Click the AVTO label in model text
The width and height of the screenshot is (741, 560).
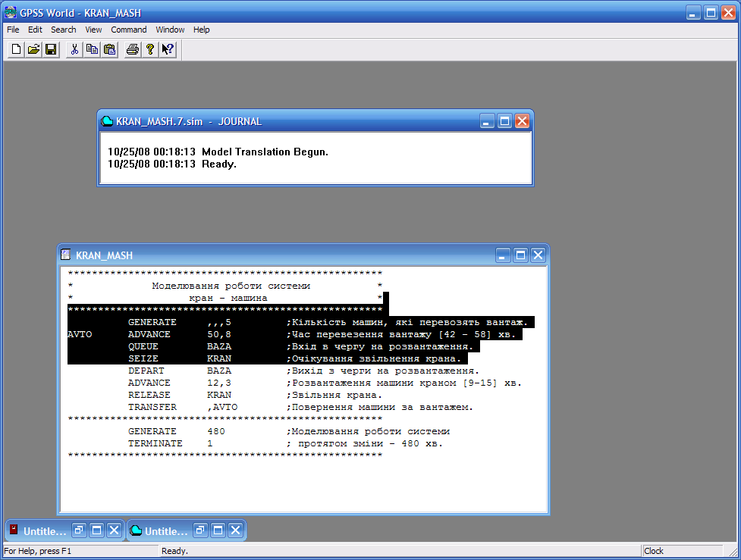[x=80, y=334]
